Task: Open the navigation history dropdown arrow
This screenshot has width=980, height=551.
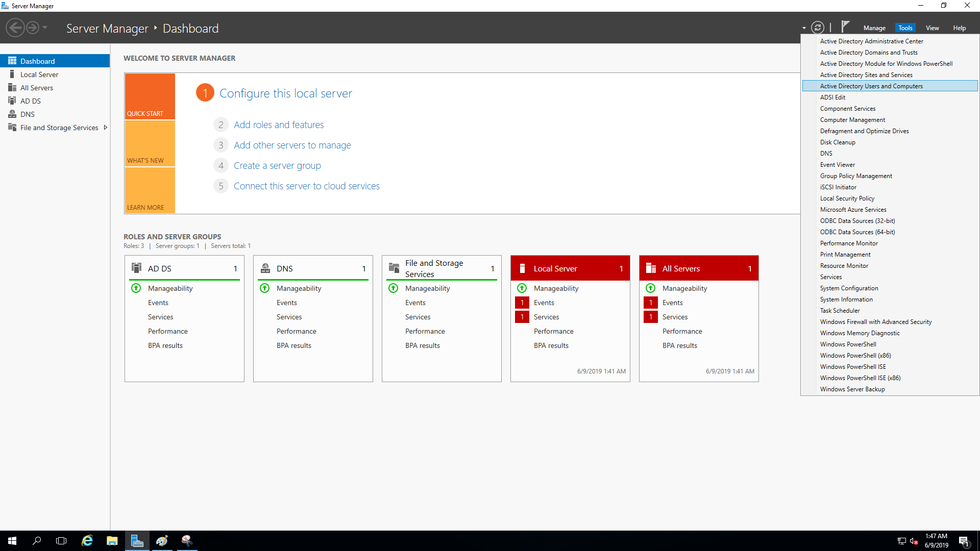Action: 45,28
